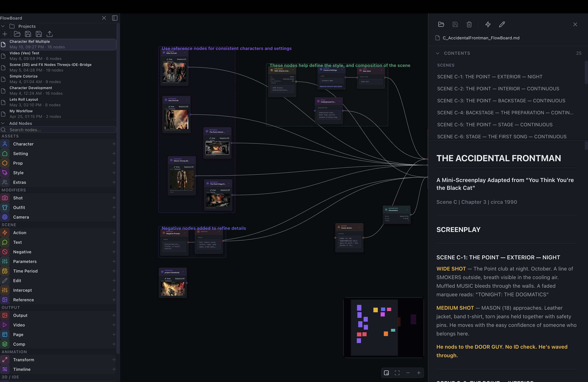This screenshot has height=382, width=588.
Task: Toggle Sequence Off in The Point Interior node
Action: [224, 138]
